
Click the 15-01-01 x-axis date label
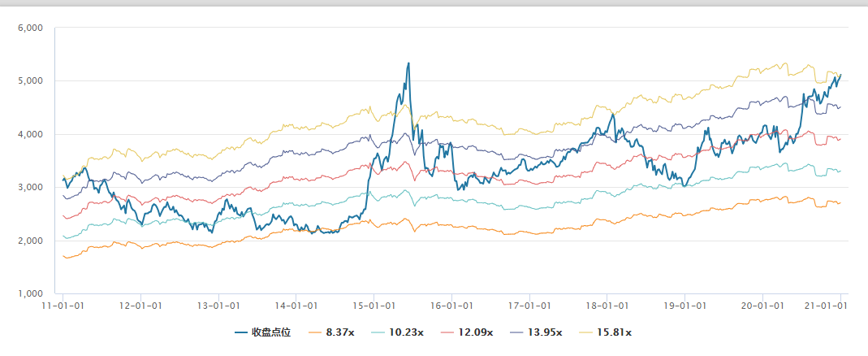(x=374, y=306)
